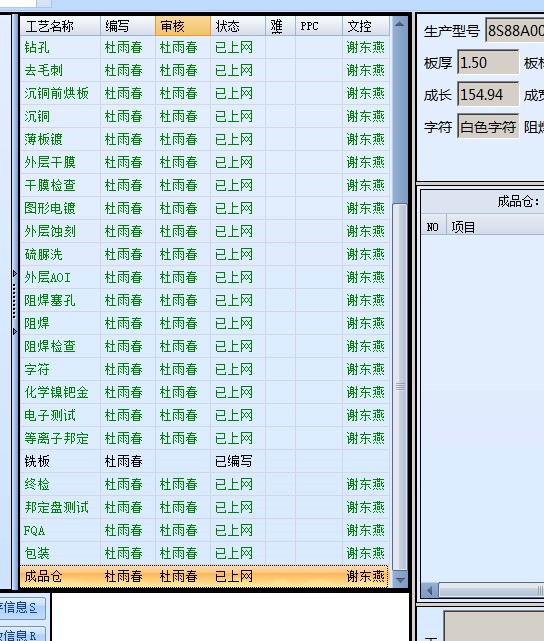Viewport: 544px width, 641px height.
Task: Select the 钻孔 process row
Action: coord(205,47)
